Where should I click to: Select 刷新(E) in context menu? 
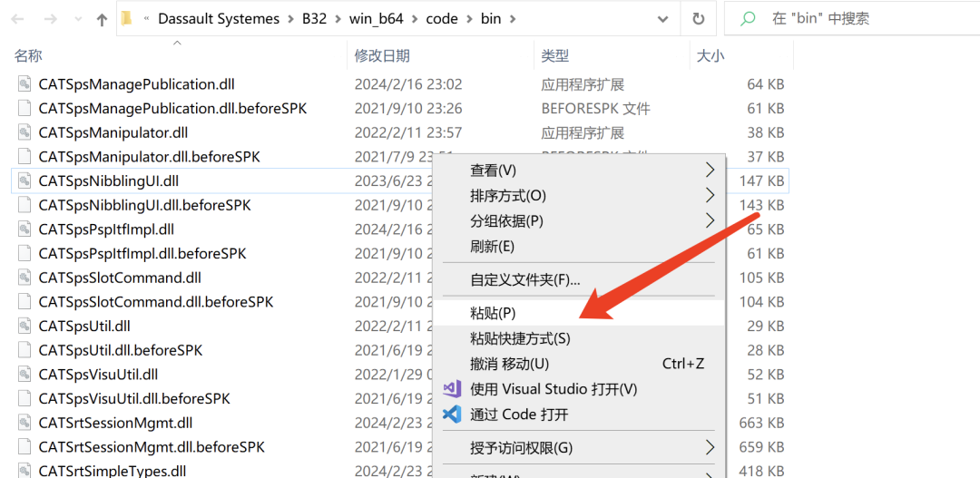(x=492, y=247)
